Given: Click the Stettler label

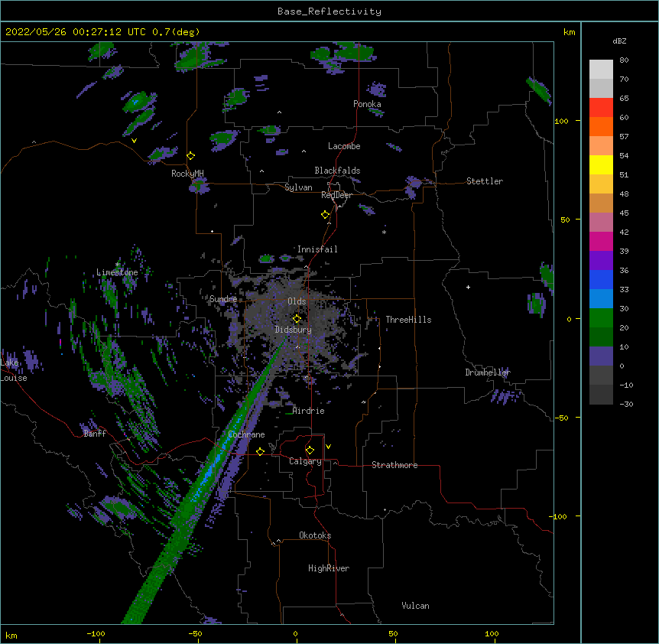Looking at the screenshot, I should click(485, 181).
